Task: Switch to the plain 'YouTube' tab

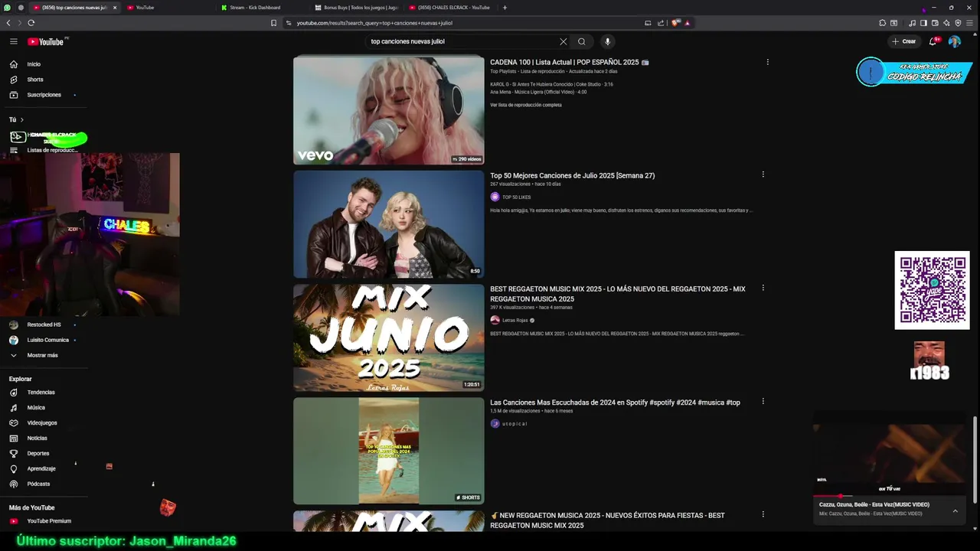Action: pos(168,8)
